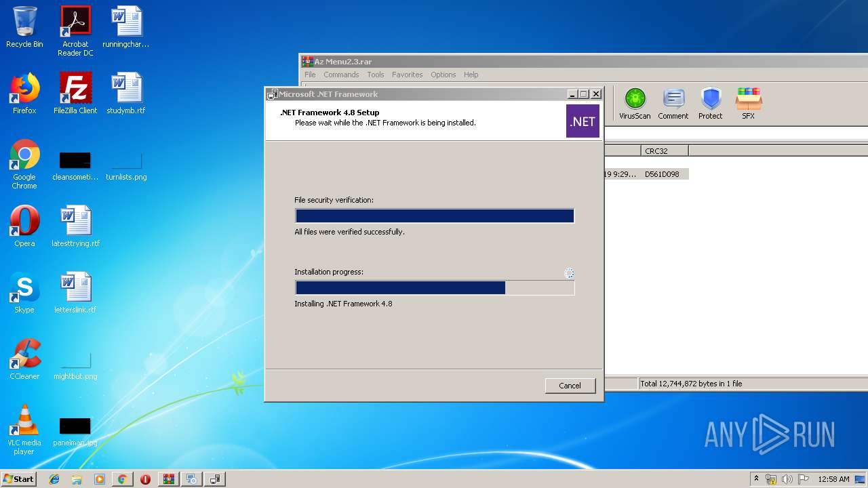The image size is (868, 488).
Task: Click the 12:58 AM taskbar clock
Action: (x=833, y=479)
